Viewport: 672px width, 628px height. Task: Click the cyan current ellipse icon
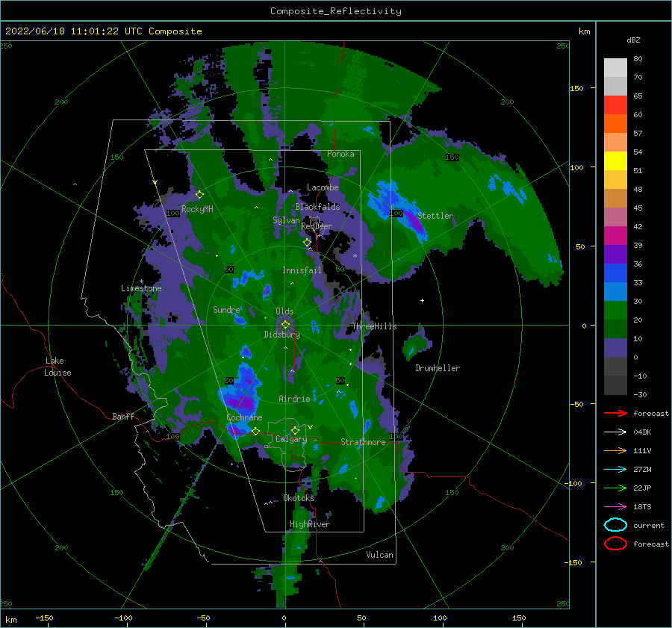click(615, 525)
